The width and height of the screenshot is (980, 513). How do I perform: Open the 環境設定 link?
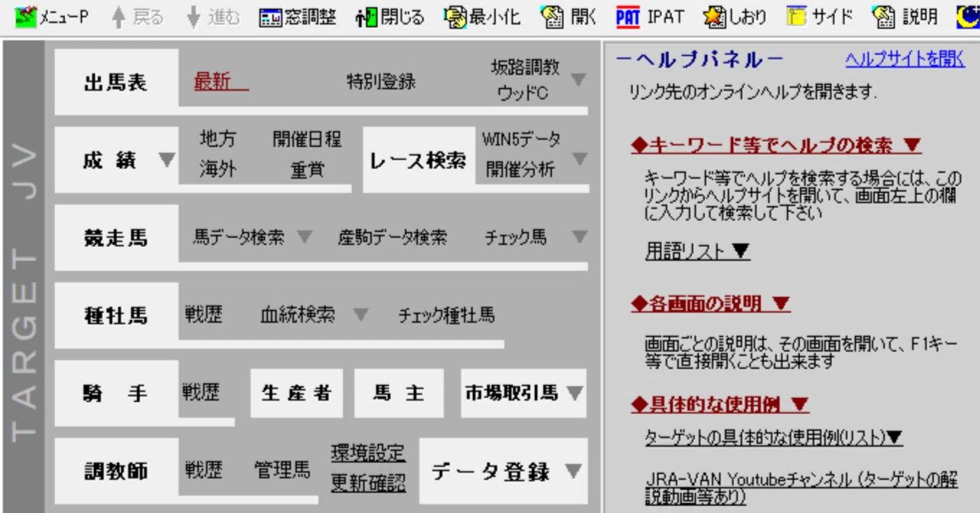pyautogui.click(x=368, y=453)
